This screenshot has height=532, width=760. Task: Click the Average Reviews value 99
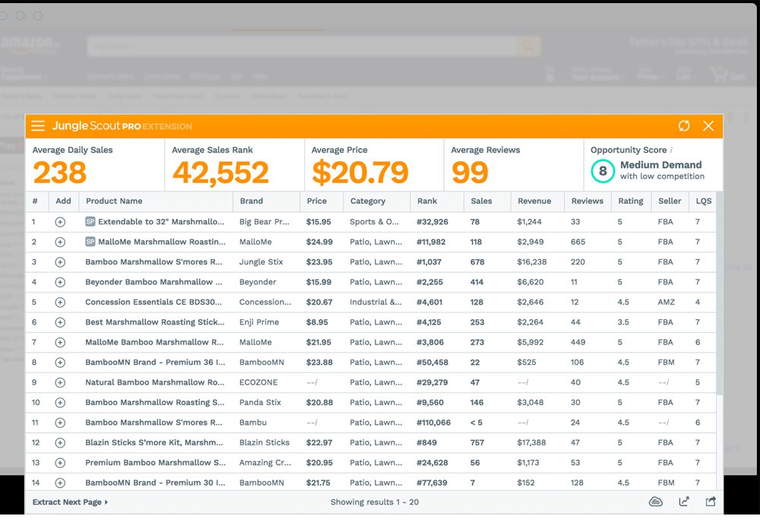point(470,173)
